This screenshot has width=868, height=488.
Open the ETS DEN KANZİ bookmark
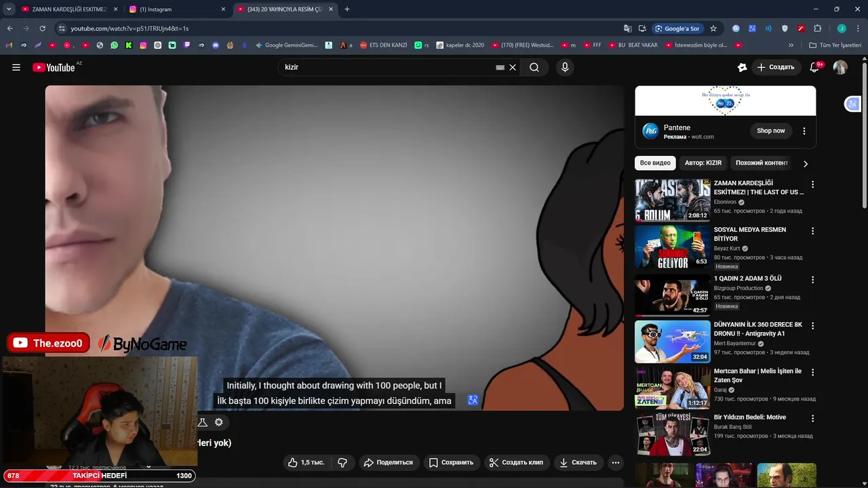point(383,45)
